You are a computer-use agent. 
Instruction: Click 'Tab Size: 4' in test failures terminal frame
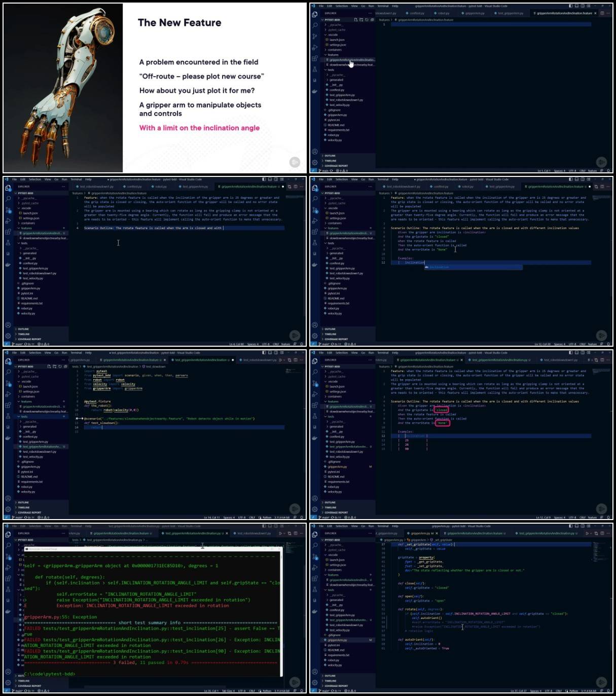(x=230, y=691)
